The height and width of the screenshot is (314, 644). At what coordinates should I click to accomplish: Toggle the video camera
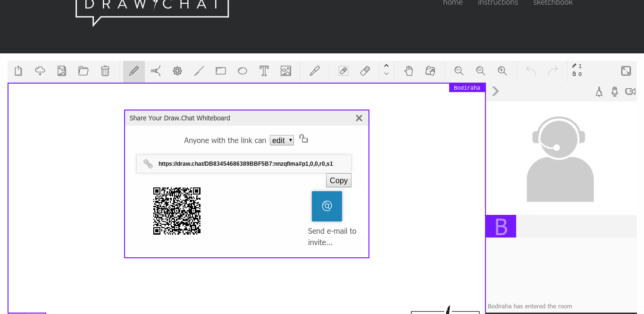coord(630,92)
